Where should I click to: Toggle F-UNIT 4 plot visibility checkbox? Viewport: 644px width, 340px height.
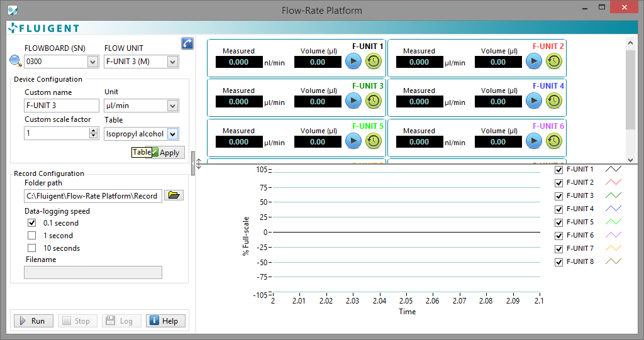coord(558,209)
